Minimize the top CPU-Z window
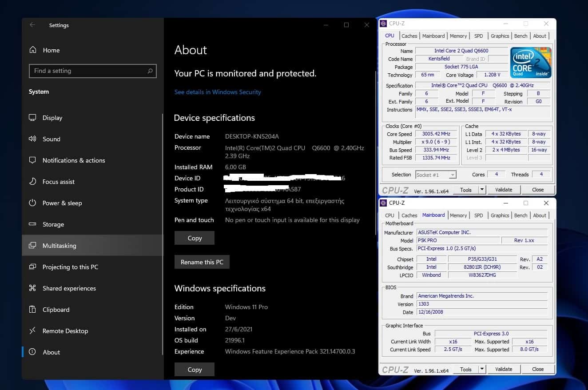 (x=505, y=24)
